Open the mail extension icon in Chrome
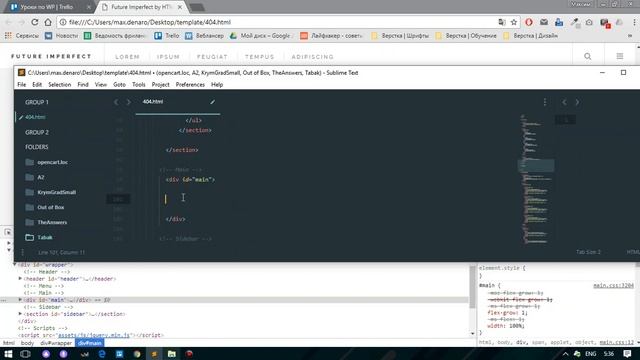The width and height of the screenshot is (640, 360). click(544, 22)
